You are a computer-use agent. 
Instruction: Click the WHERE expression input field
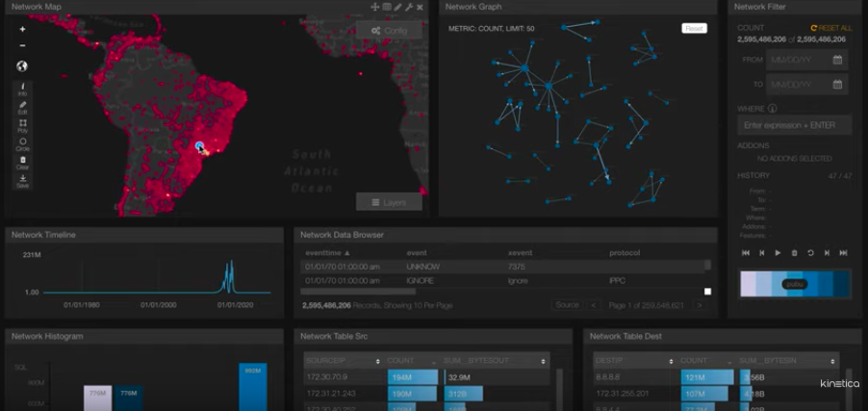pos(794,125)
